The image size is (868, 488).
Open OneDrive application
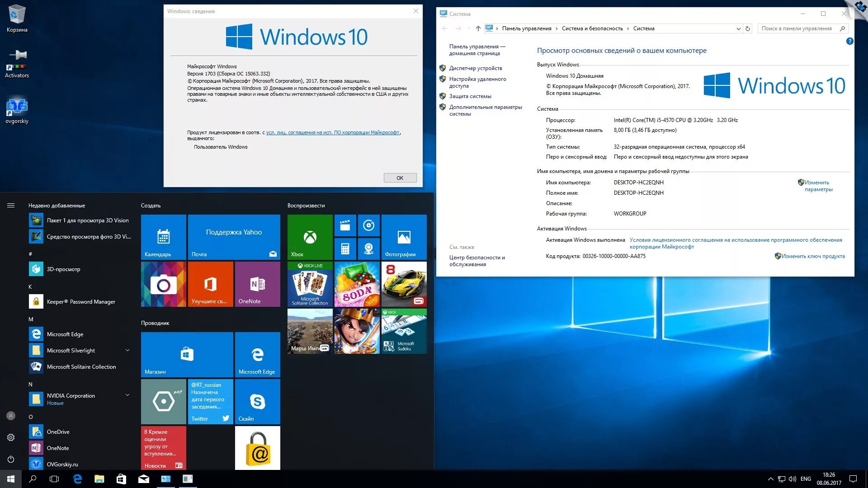pos(58,430)
